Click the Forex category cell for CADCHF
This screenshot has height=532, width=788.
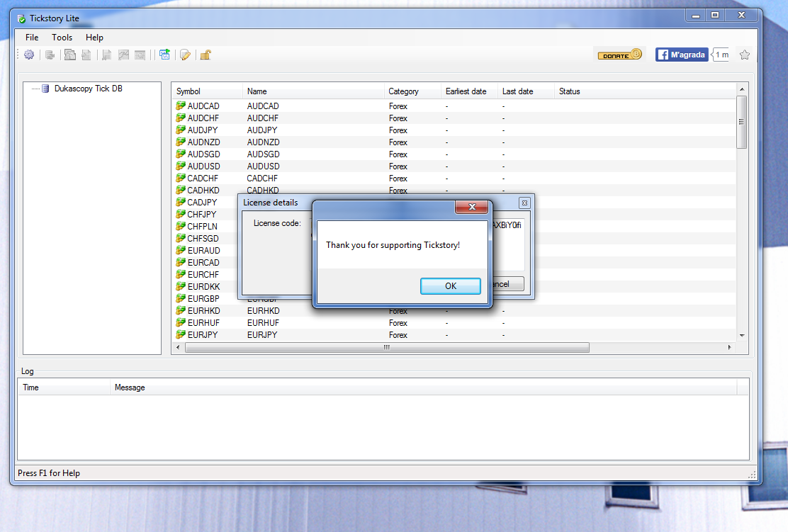click(398, 179)
